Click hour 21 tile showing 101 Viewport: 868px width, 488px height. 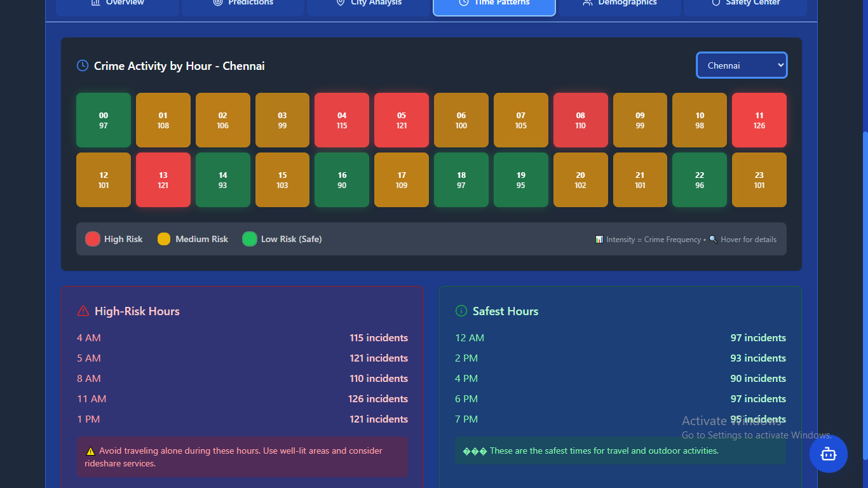tap(640, 180)
